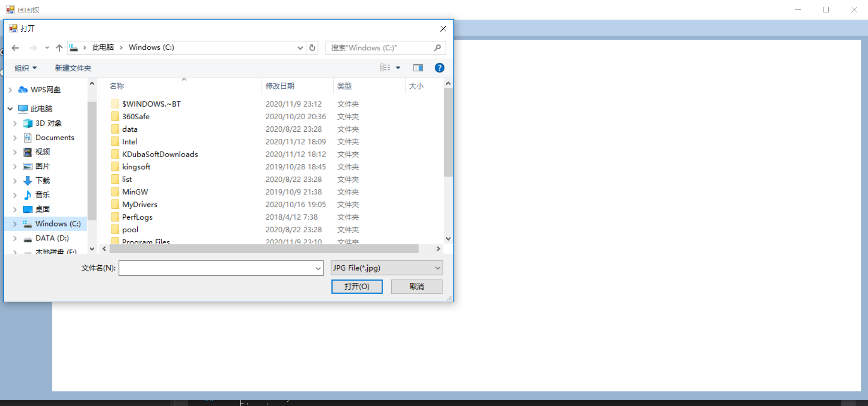Select the 桌面 desktop icon
This screenshot has height=406, width=868.
(x=28, y=209)
